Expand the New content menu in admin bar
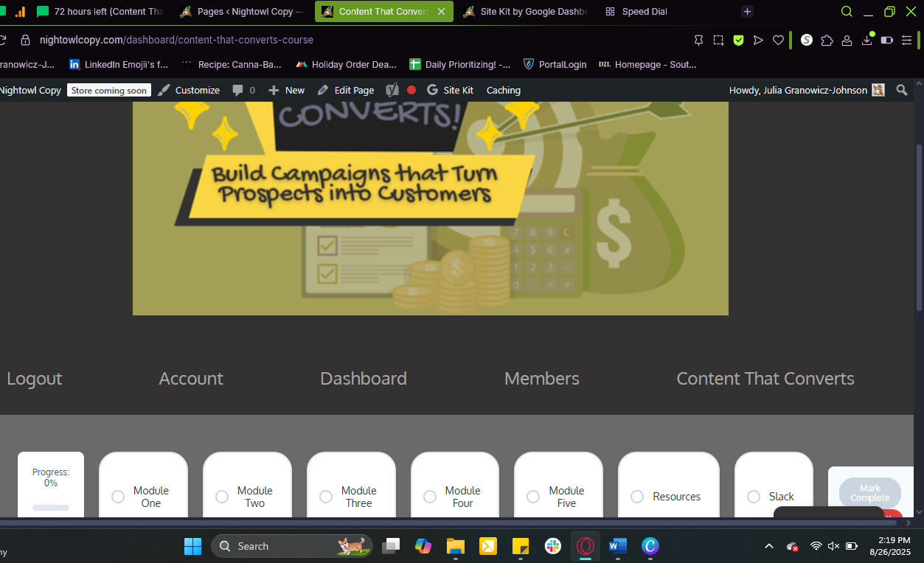The width and height of the screenshot is (924, 563). tap(286, 90)
